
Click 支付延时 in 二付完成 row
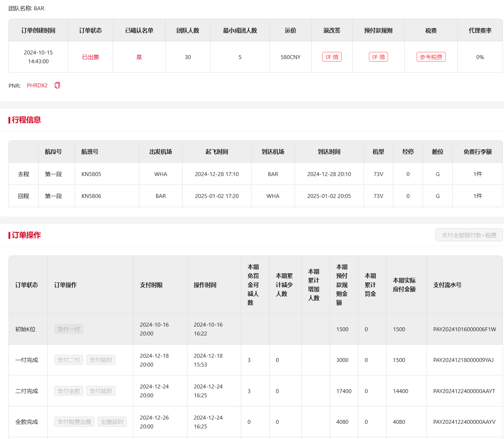pyautogui.click(x=101, y=391)
